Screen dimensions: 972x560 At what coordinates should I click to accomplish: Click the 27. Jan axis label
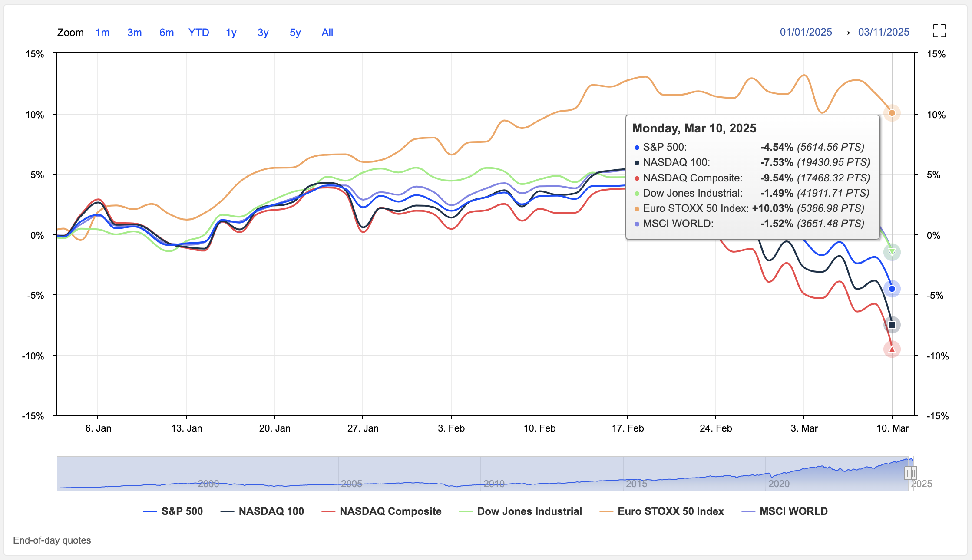tap(363, 428)
